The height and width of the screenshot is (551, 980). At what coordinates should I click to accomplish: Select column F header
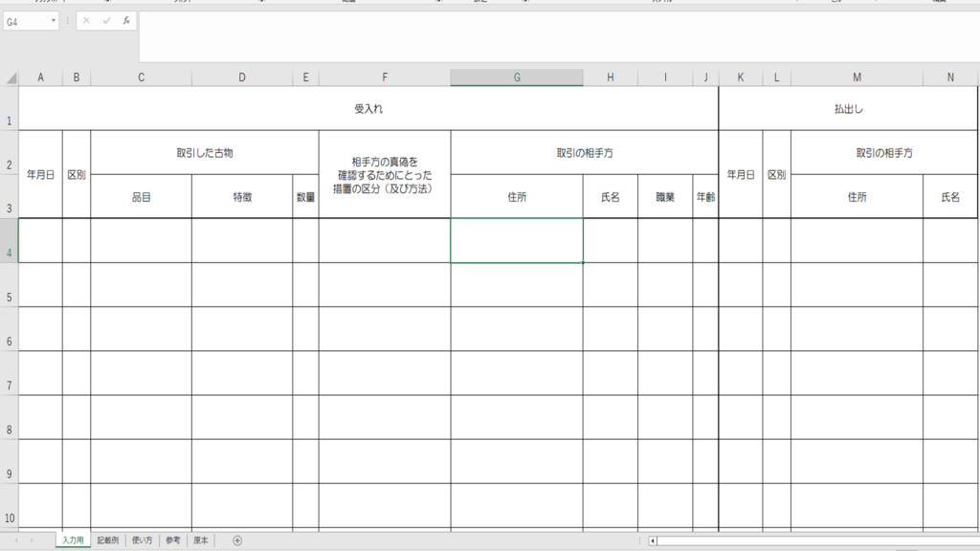(385, 78)
